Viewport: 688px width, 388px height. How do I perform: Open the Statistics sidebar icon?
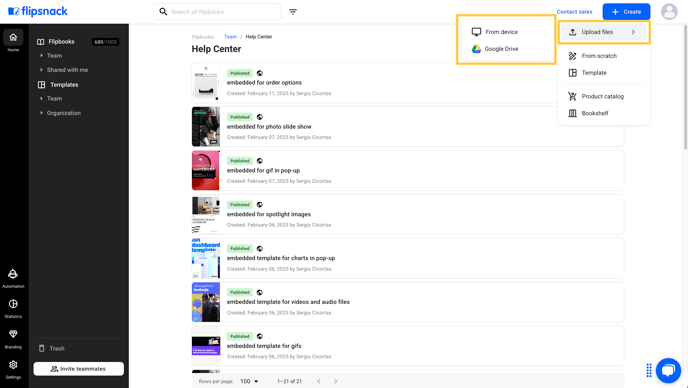13,304
